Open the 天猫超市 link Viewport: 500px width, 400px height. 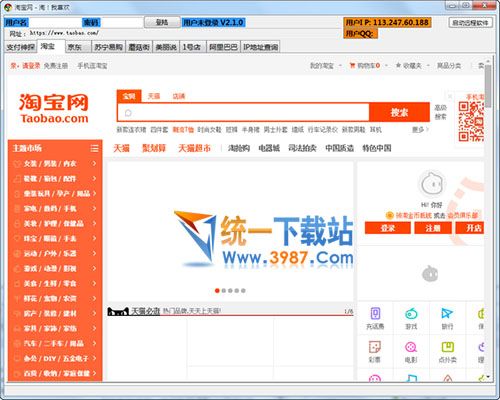(194, 148)
